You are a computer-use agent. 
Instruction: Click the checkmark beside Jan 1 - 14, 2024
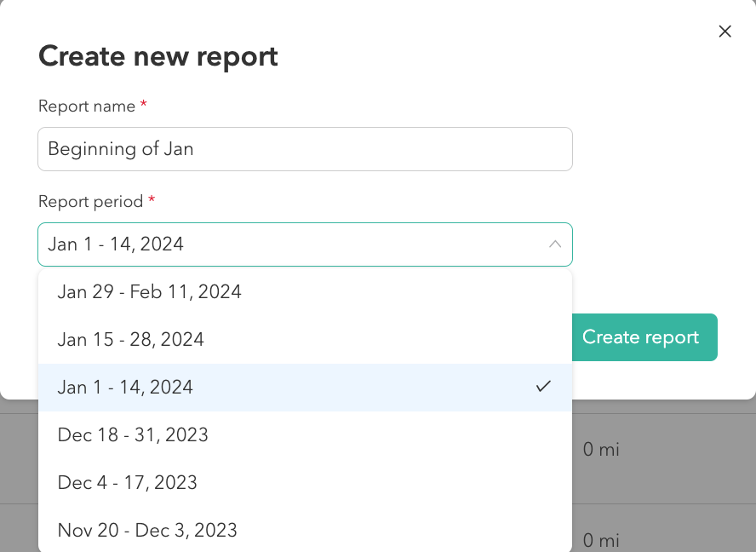543,387
